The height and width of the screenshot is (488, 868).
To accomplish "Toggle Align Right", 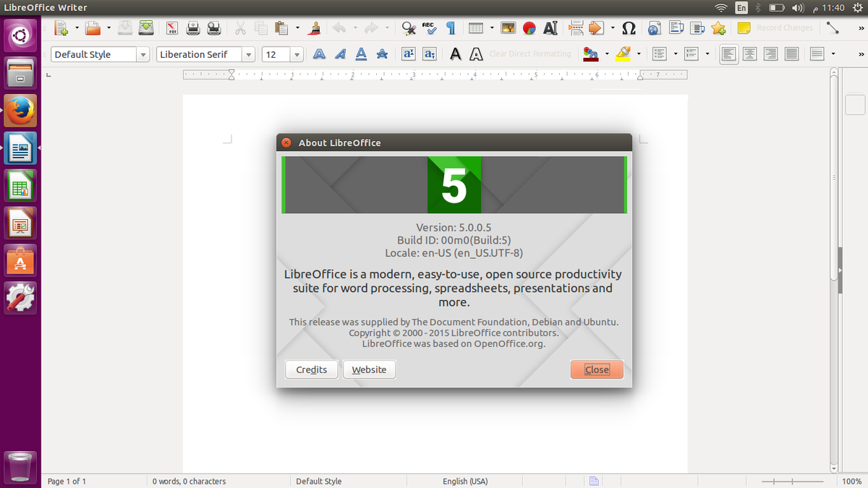I will click(x=771, y=54).
